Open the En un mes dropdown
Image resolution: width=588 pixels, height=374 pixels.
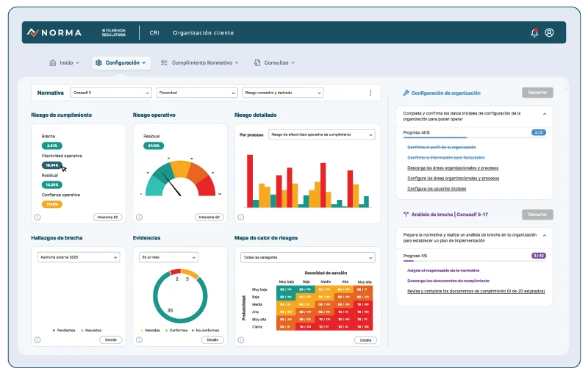[x=168, y=257]
